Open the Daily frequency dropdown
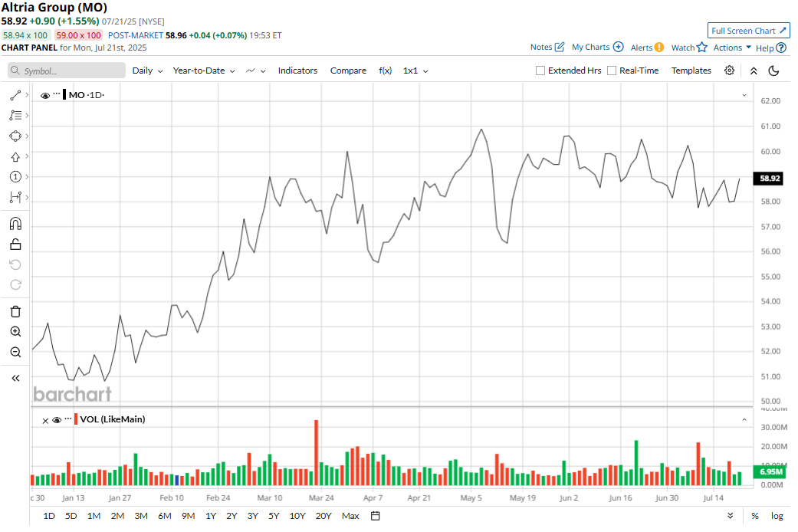The width and height of the screenshot is (798, 532). pyautogui.click(x=148, y=71)
